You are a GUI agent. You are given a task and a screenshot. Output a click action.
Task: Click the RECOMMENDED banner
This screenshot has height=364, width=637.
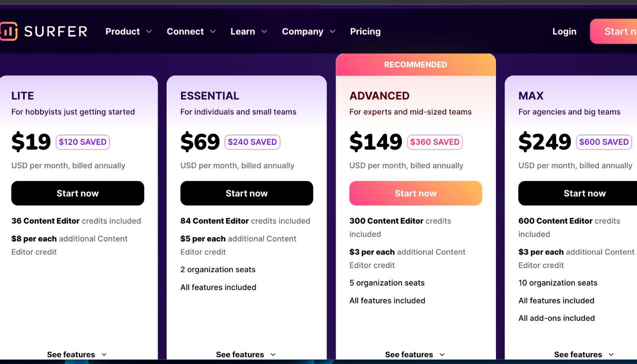coord(415,64)
